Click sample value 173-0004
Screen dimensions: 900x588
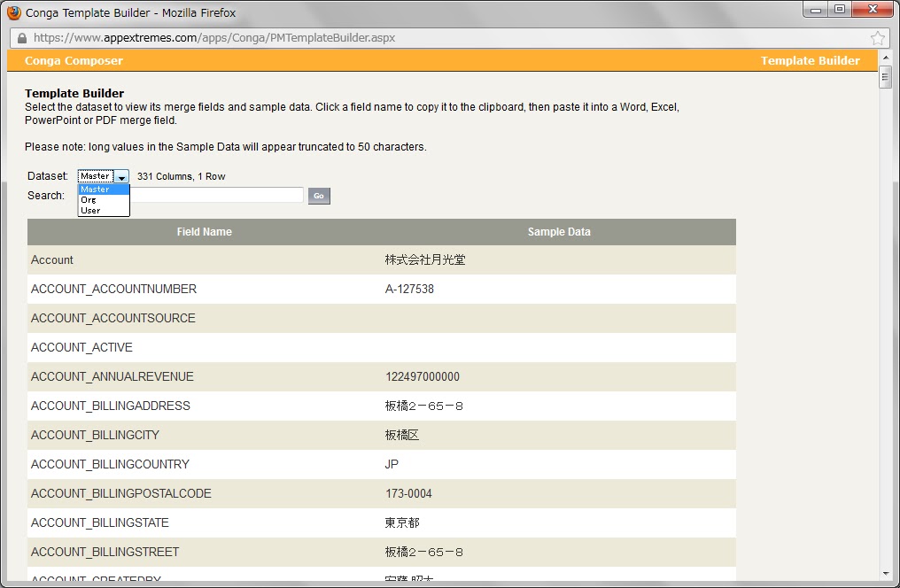point(408,494)
